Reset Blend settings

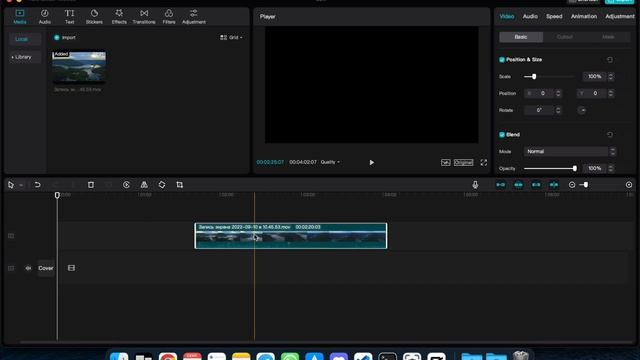(609, 135)
